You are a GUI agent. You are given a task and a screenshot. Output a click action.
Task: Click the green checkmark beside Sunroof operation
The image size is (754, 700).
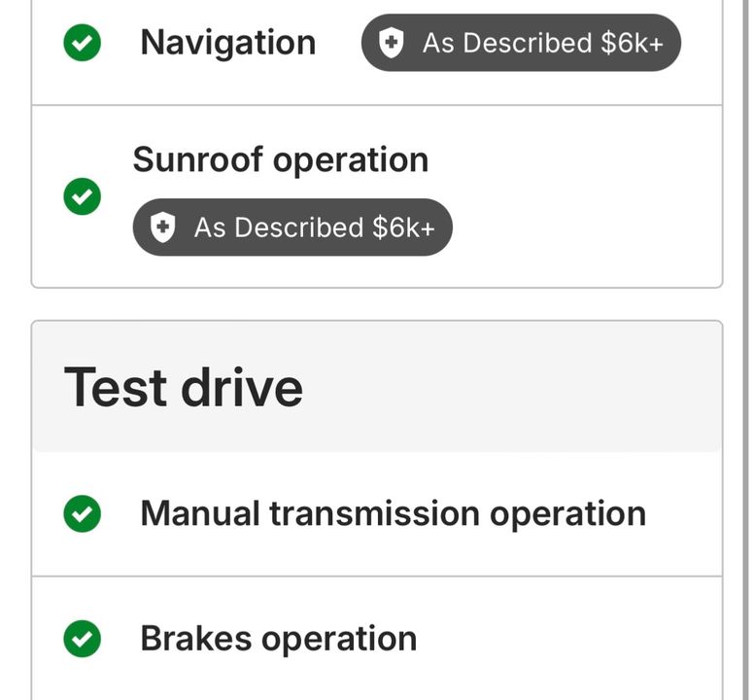click(x=83, y=196)
